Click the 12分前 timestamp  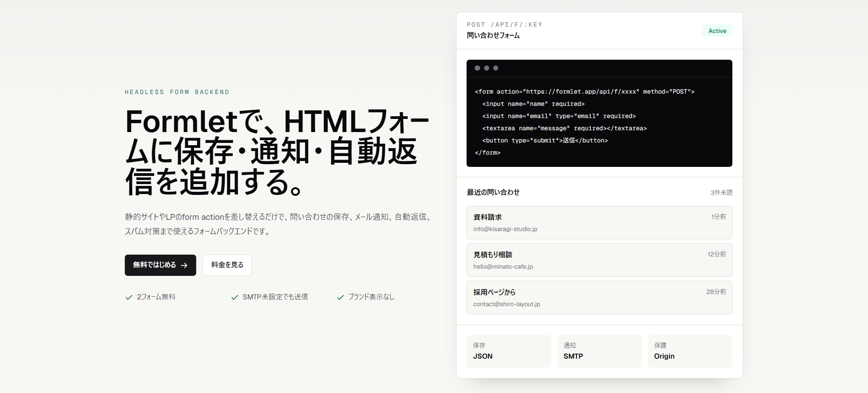(x=717, y=255)
